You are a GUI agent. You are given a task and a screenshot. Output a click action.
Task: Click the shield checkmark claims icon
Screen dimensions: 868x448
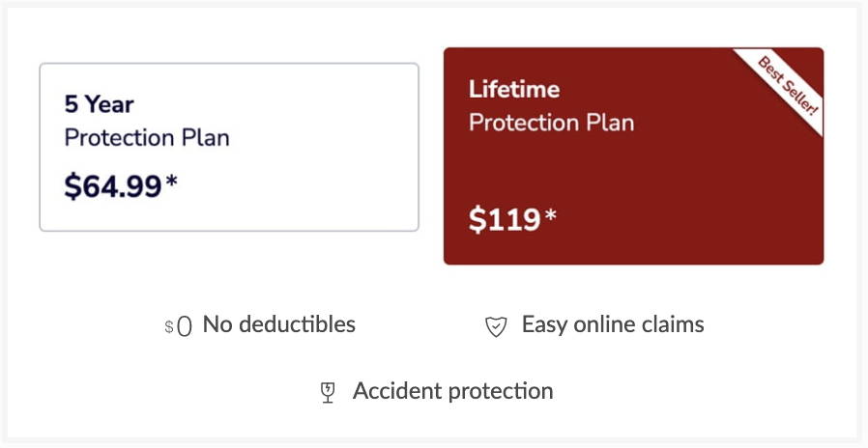(x=496, y=326)
